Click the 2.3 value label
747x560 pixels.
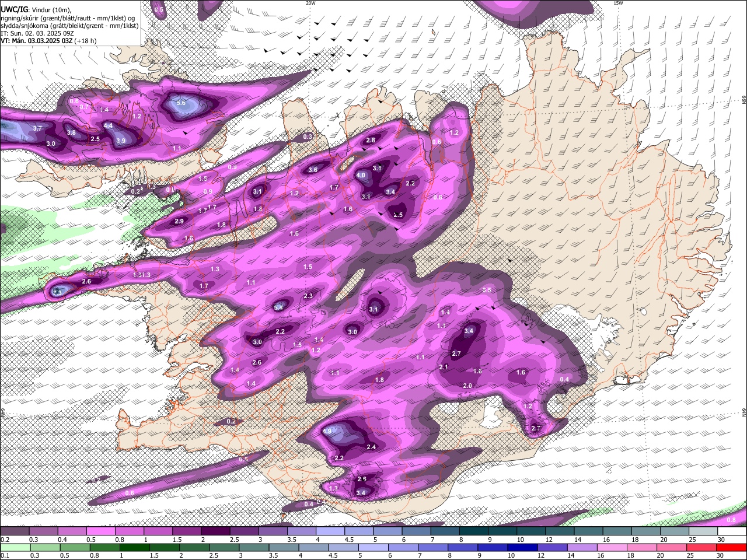click(x=308, y=296)
